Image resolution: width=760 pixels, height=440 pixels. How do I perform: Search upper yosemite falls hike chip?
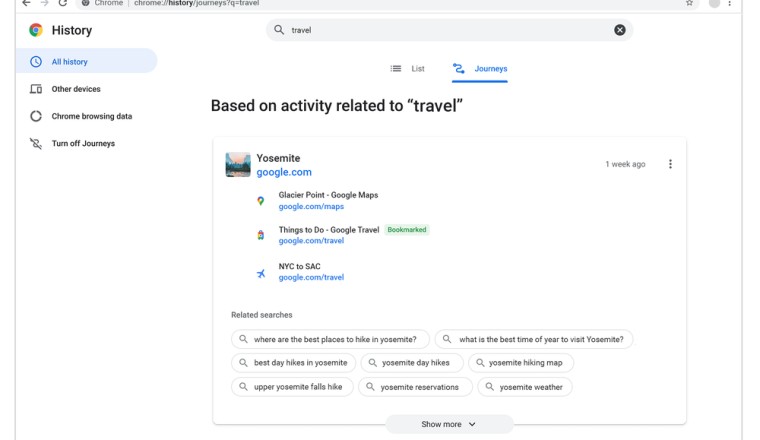pyautogui.click(x=292, y=387)
